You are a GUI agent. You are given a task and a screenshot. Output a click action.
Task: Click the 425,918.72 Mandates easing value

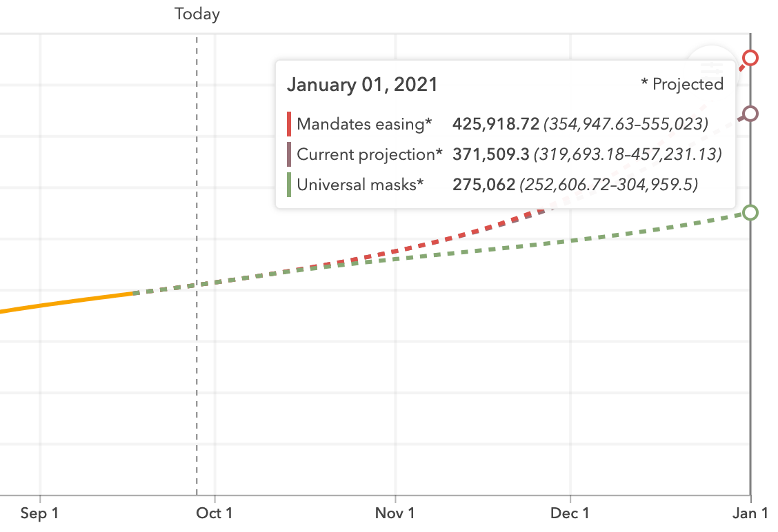coord(495,124)
